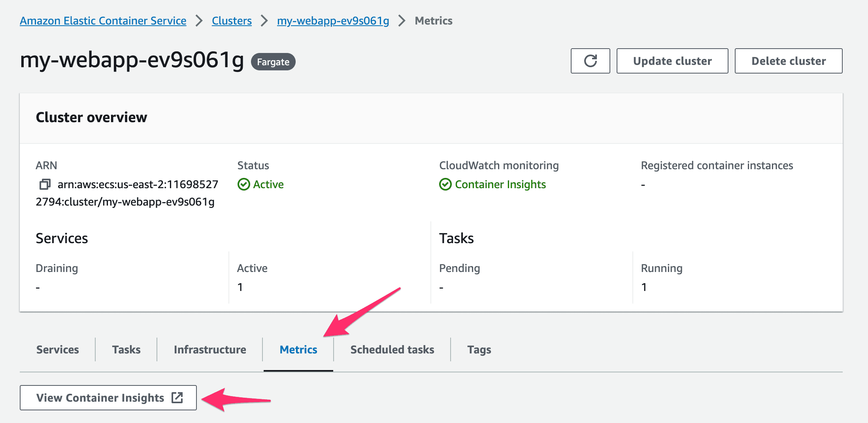Image resolution: width=868 pixels, height=423 pixels.
Task: Click the Container Insights monitoring status text
Action: tap(500, 184)
